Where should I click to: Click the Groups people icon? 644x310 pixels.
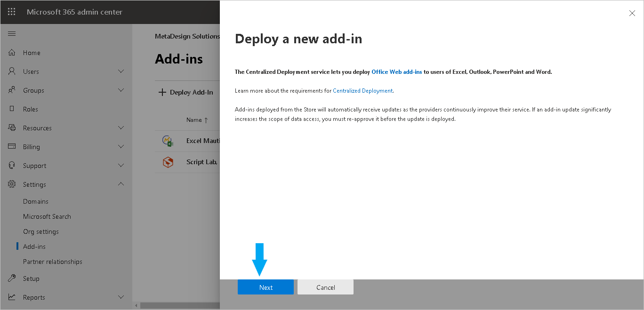click(x=12, y=90)
